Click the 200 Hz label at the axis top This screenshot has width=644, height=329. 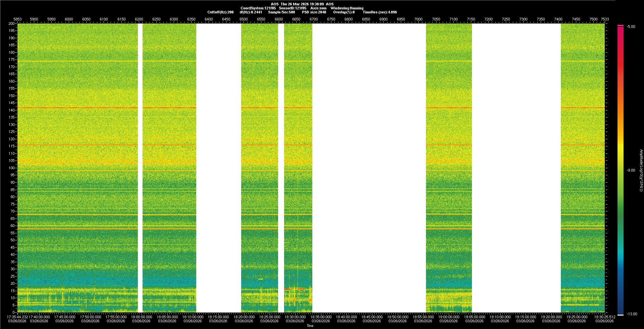12,23
